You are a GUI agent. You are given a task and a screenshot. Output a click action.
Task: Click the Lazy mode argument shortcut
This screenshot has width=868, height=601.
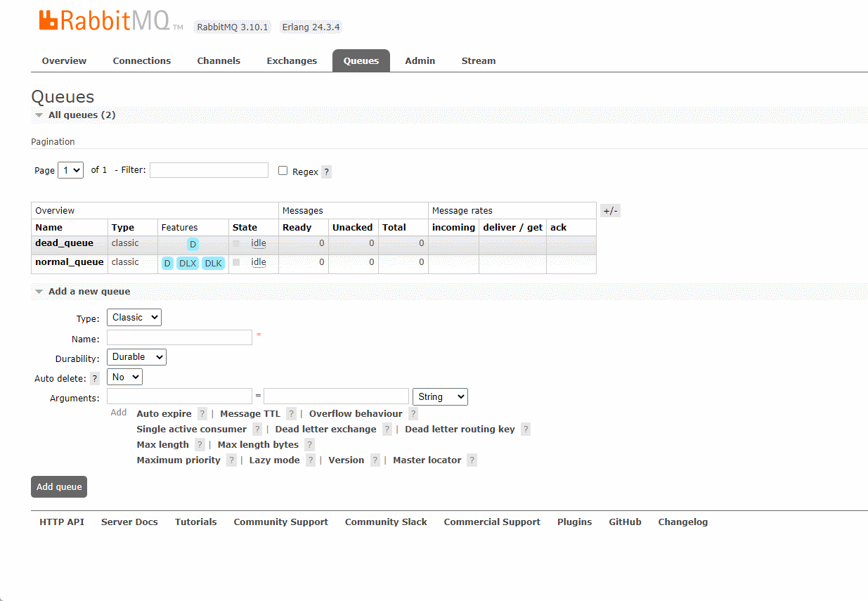click(274, 460)
